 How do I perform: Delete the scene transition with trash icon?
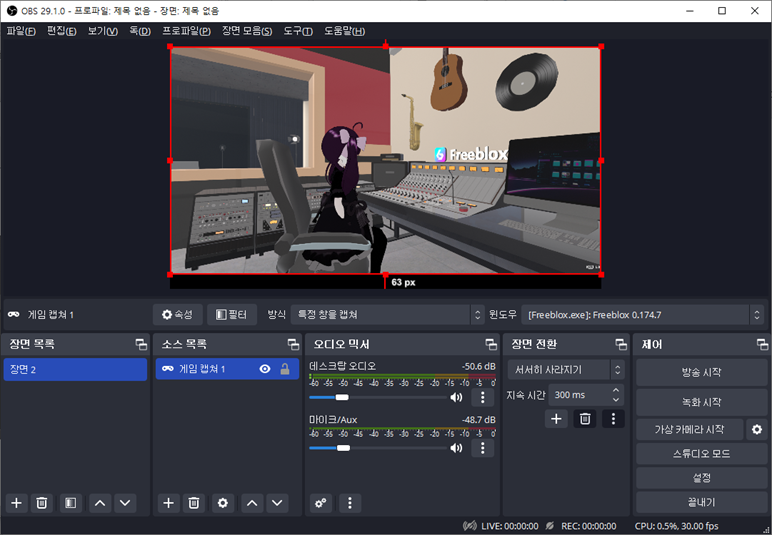(x=586, y=419)
